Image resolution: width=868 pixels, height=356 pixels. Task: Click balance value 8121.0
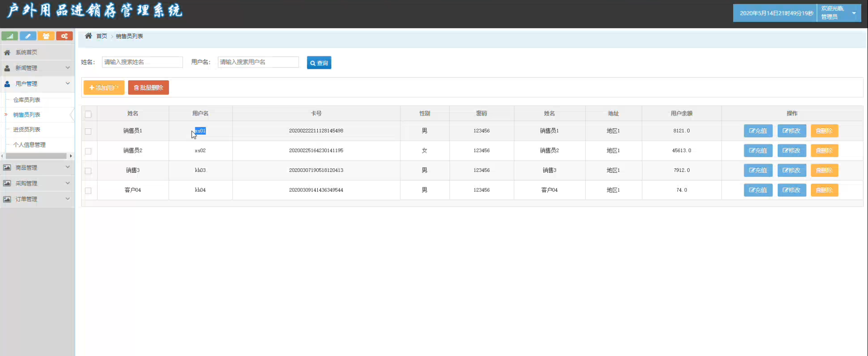(681, 131)
